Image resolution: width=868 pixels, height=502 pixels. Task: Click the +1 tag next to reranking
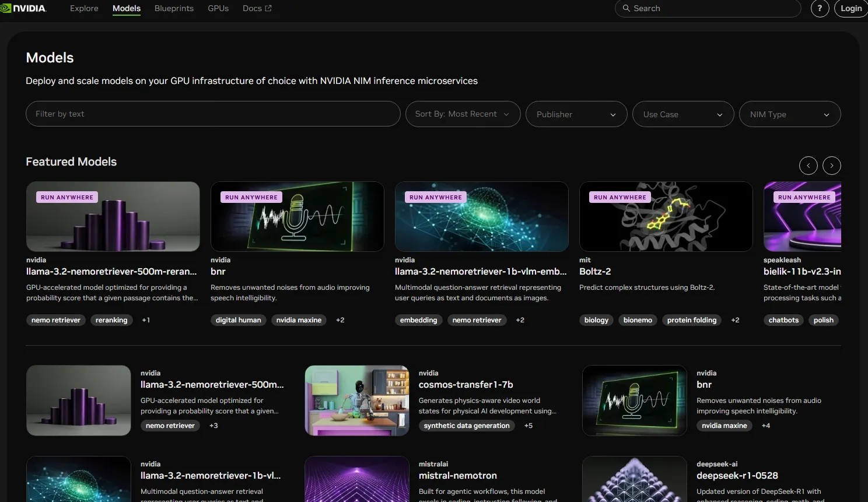[146, 320]
